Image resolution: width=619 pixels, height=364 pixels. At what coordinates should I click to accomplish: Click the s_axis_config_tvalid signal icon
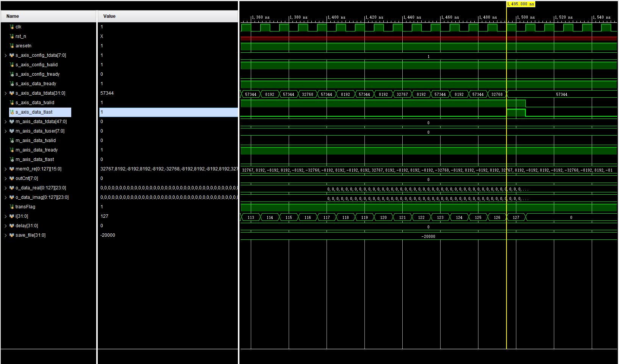click(x=12, y=65)
